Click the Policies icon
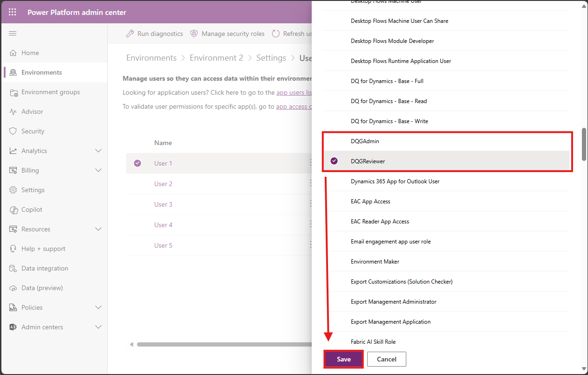Screen dimensions: 588x375 [13, 307]
